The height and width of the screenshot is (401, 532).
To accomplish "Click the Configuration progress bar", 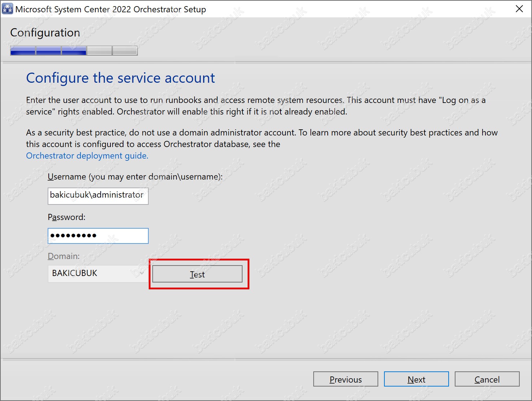I will point(74,51).
